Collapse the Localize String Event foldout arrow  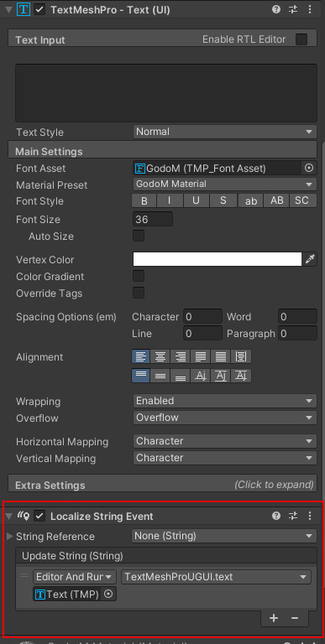(8, 516)
